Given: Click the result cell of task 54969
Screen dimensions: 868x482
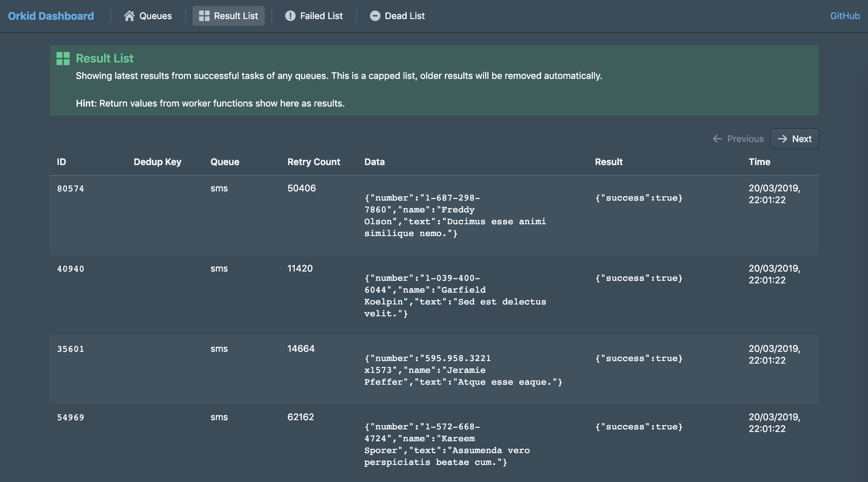Looking at the screenshot, I should pos(639,427).
